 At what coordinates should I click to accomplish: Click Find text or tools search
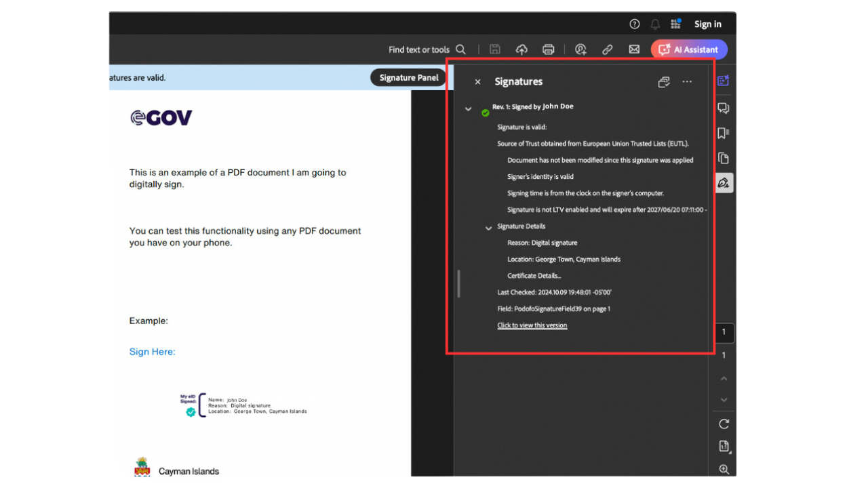click(x=427, y=49)
